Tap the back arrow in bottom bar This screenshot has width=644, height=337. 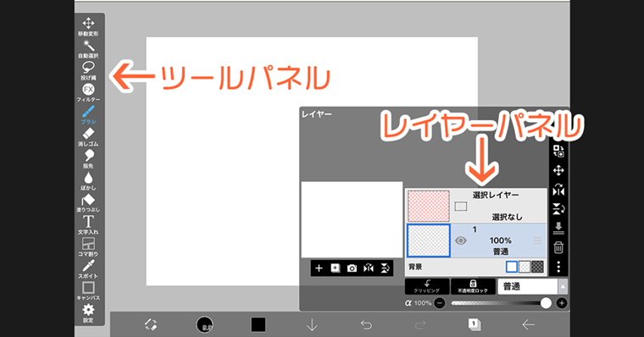tap(528, 324)
